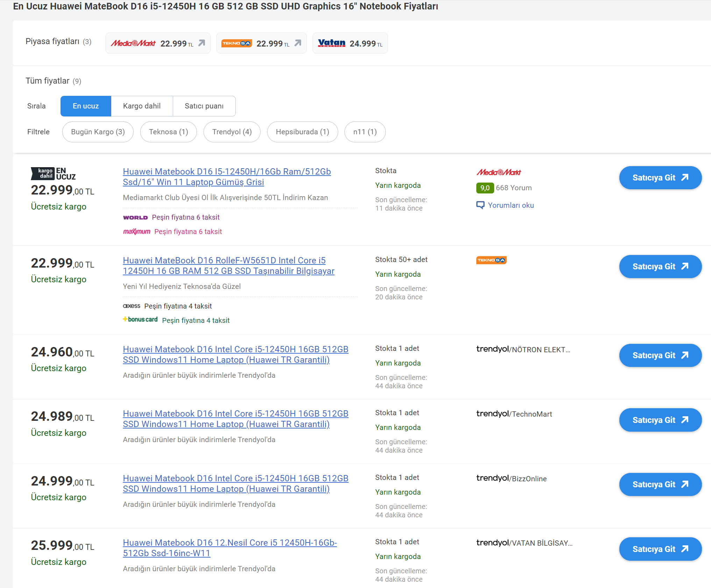
Task: Click trendyol/BizzOnline seller name
Action: point(511,479)
